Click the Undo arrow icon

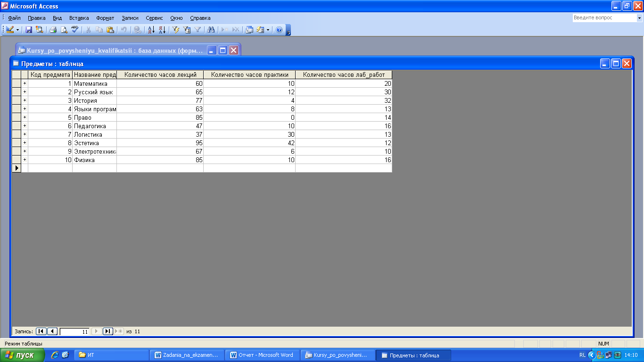(x=124, y=30)
